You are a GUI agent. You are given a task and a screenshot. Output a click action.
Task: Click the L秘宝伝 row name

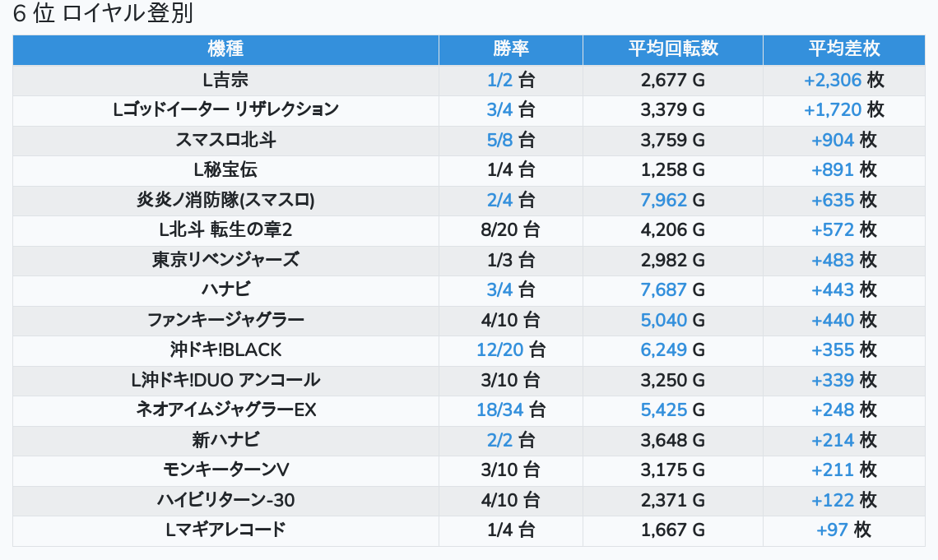(225, 169)
